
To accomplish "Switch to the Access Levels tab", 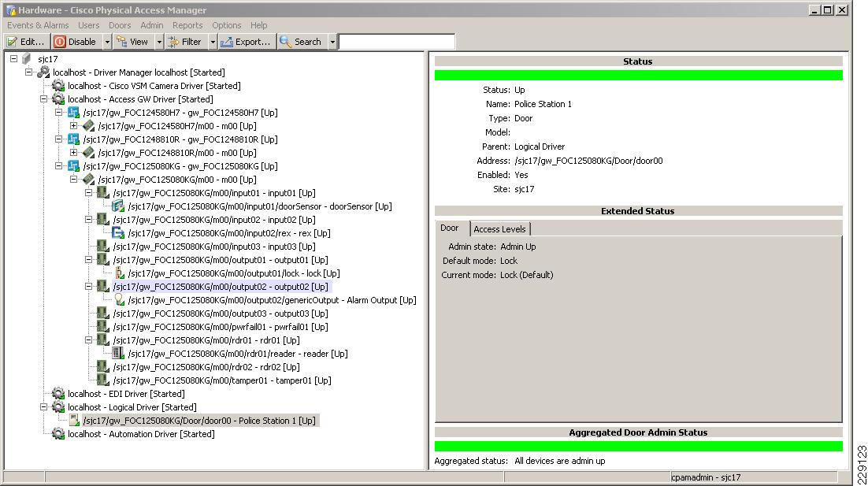I will 500,229.
